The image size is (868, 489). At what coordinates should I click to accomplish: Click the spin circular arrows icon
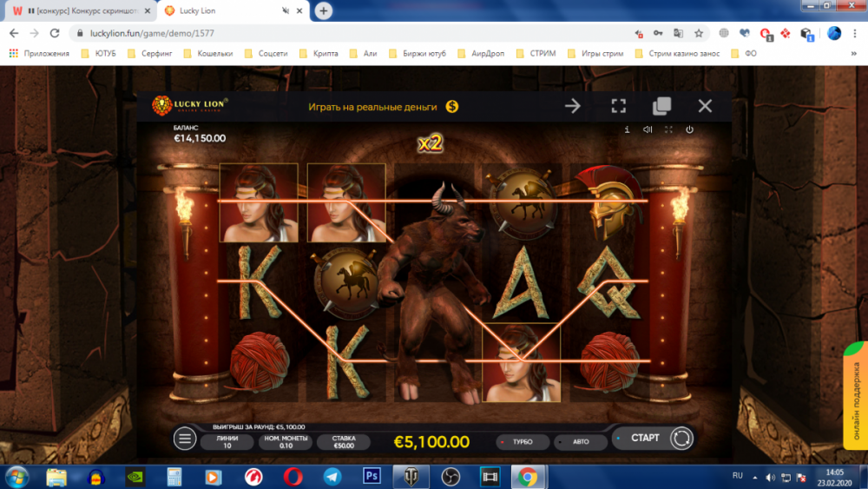pos(681,439)
